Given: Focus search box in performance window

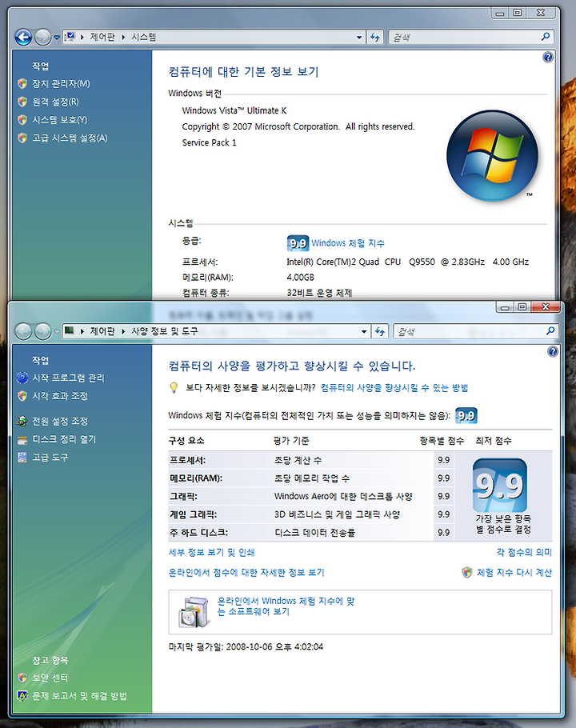Looking at the screenshot, I should [x=469, y=331].
